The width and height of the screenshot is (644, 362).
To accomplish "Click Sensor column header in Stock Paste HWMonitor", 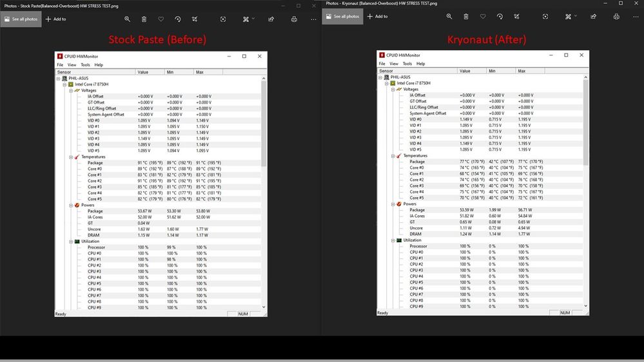I will (x=95, y=72).
